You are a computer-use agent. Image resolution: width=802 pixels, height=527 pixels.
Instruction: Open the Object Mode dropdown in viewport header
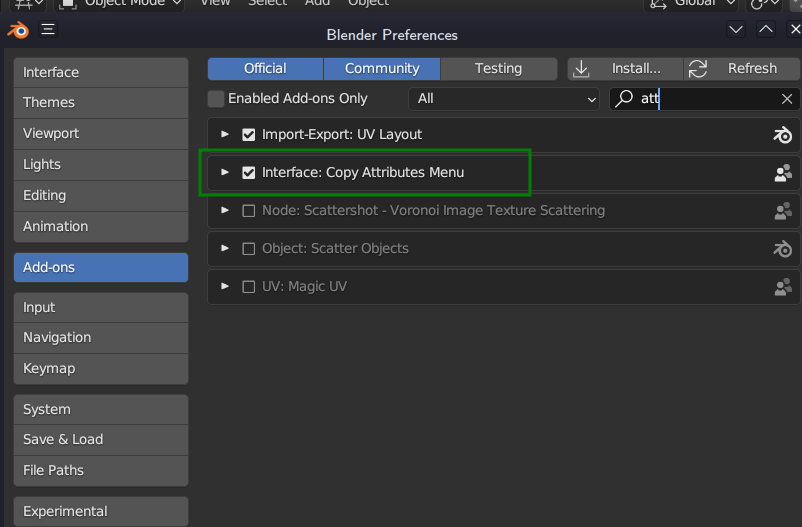coord(119,4)
